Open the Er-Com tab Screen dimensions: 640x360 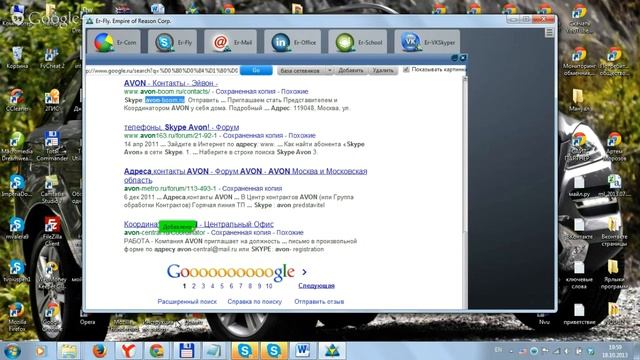(114, 42)
